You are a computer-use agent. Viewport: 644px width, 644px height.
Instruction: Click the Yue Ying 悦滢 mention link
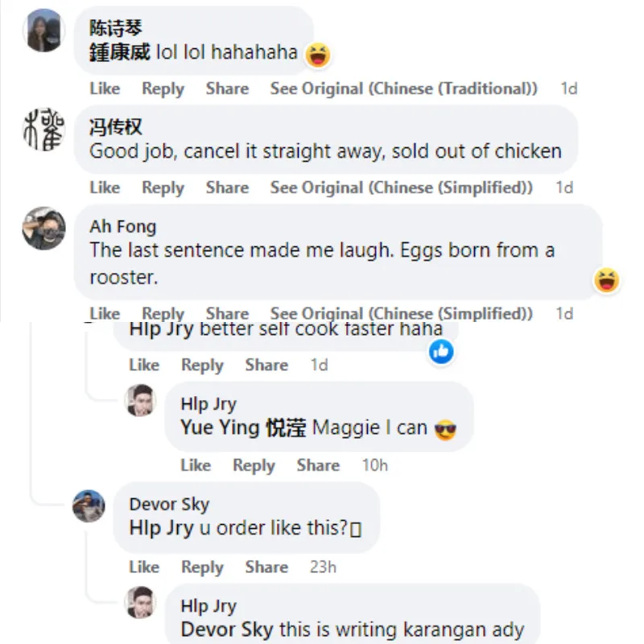click(243, 427)
